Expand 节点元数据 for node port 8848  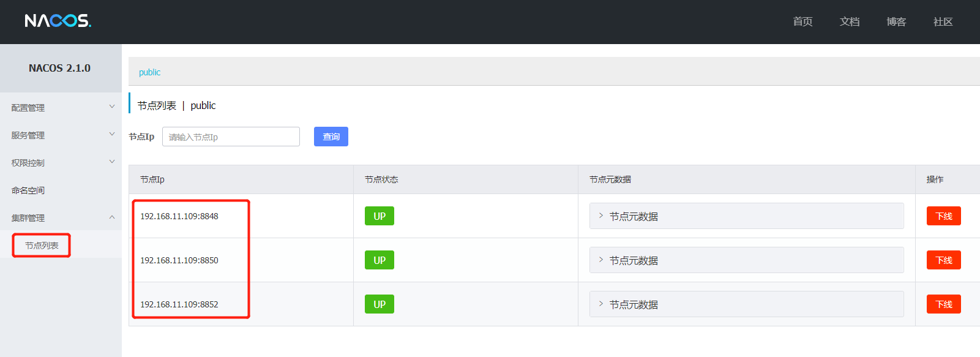pos(746,216)
